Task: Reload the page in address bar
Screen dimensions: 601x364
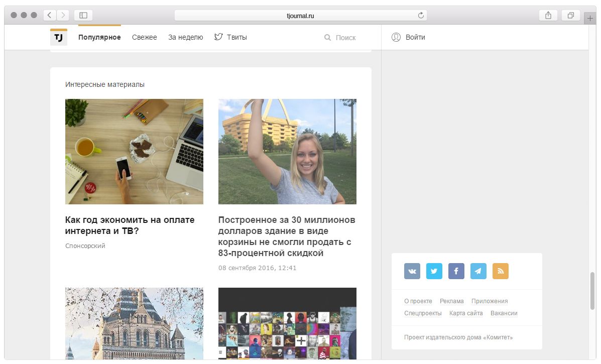Action: 421,16
